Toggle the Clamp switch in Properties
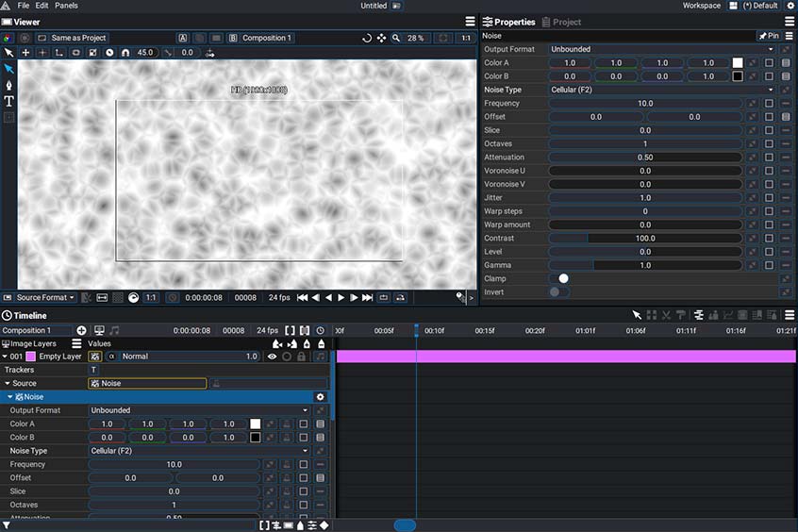 coord(559,278)
